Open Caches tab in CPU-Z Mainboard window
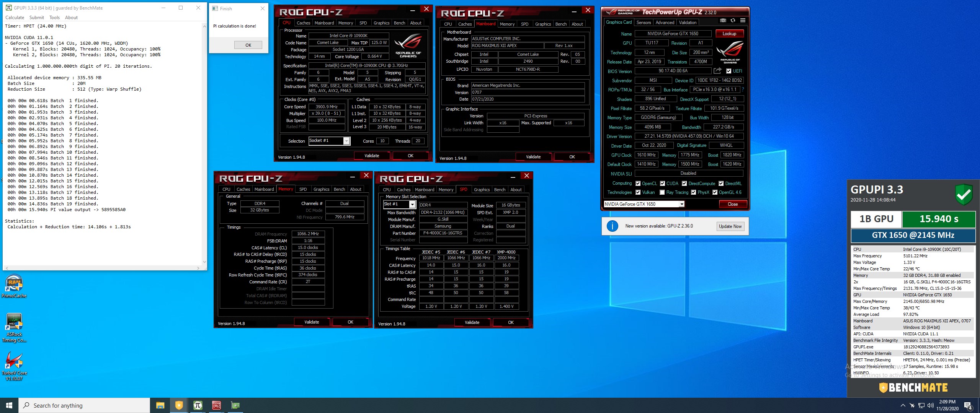 coord(465,24)
